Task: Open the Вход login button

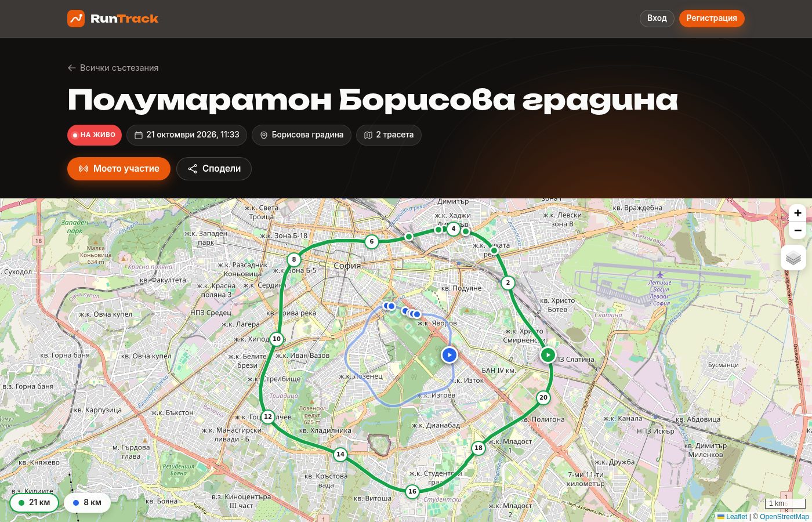Action: click(x=657, y=18)
